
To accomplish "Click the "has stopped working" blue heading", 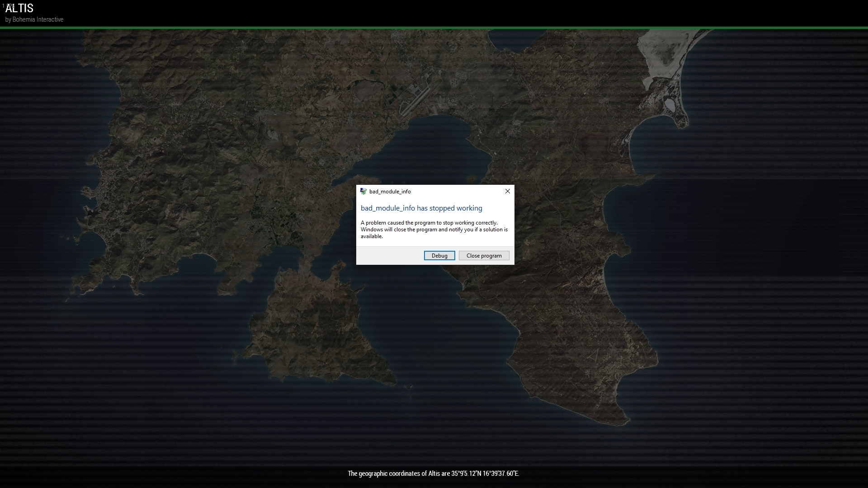I will tap(421, 208).
